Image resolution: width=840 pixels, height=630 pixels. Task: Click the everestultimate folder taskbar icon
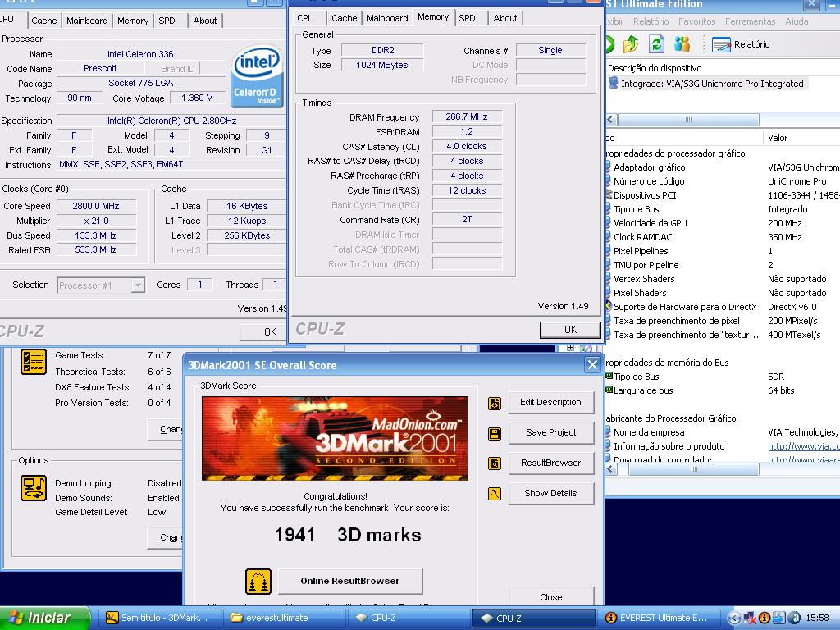(x=236, y=618)
